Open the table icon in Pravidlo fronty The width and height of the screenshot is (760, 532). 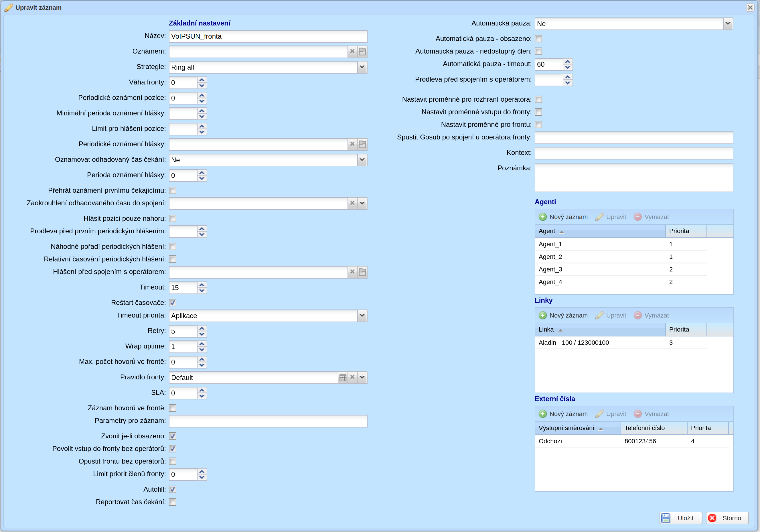[343, 377]
